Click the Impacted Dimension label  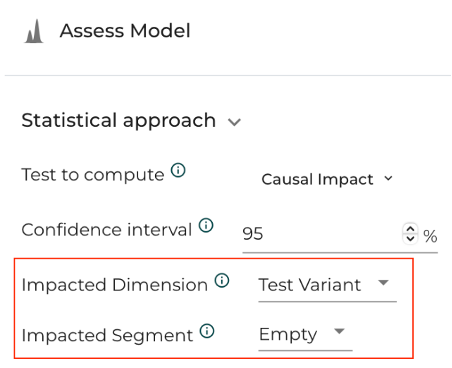tap(115, 285)
